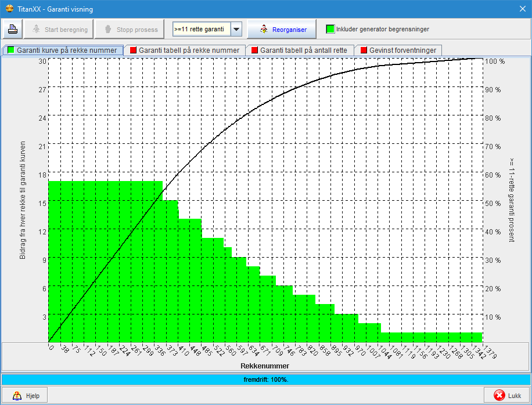This screenshot has height=405, width=532.
Task: Switch to Garanti kurve på rekke nummer tab
Action: coord(63,50)
